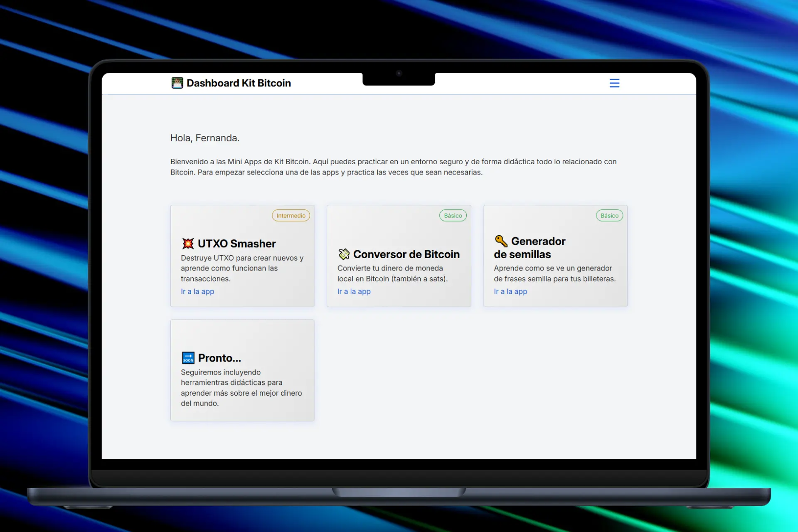Click the Hola, Fernanda greeting
The height and width of the screenshot is (532, 798).
[205, 138]
